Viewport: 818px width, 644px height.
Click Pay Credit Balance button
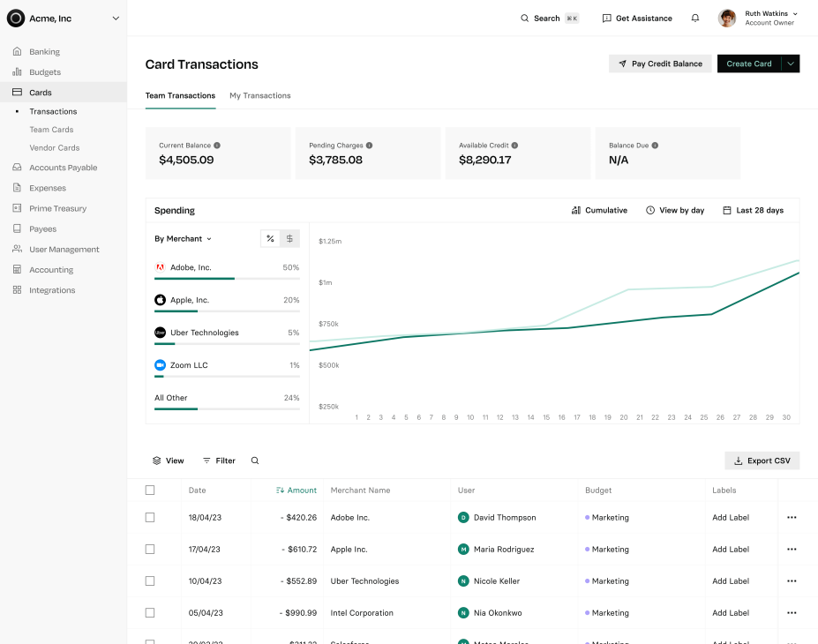[x=659, y=64]
